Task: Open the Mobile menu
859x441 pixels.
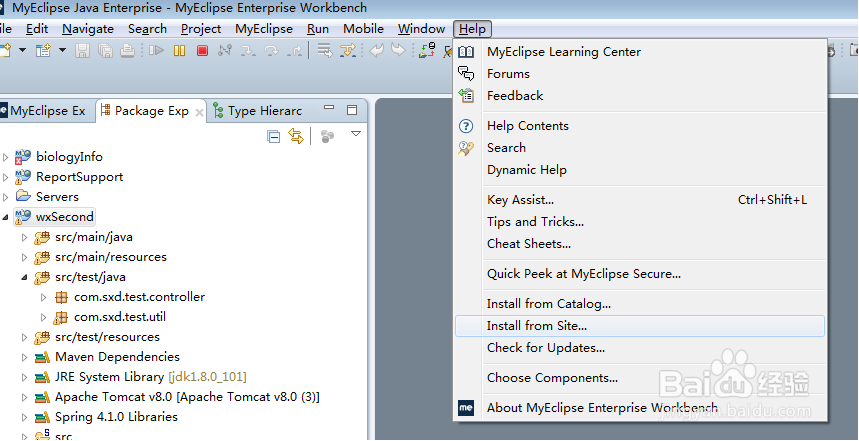Action: point(363,28)
